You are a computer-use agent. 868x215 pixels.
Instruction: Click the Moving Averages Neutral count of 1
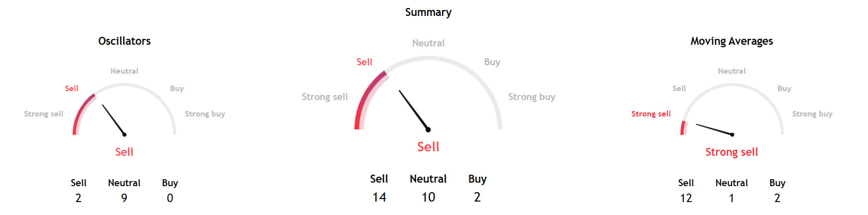click(732, 198)
